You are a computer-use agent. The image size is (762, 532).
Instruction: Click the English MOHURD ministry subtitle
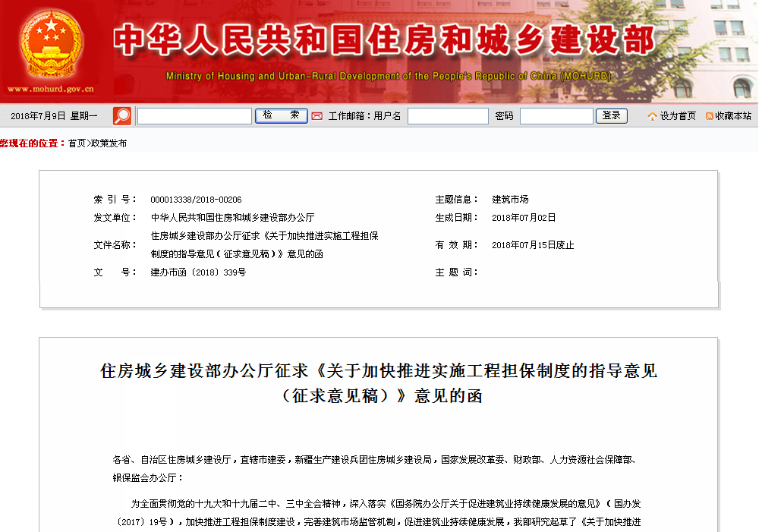pyautogui.click(x=388, y=77)
